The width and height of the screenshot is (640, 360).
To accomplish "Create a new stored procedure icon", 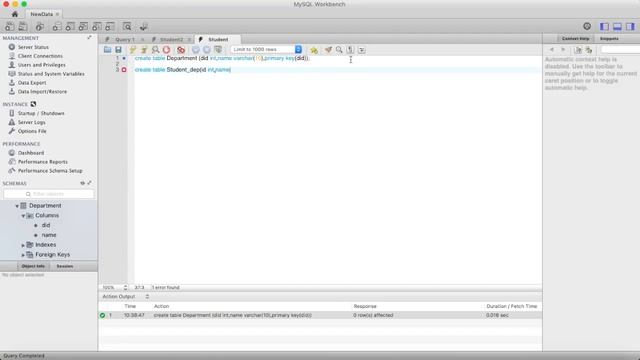I will point(96,27).
